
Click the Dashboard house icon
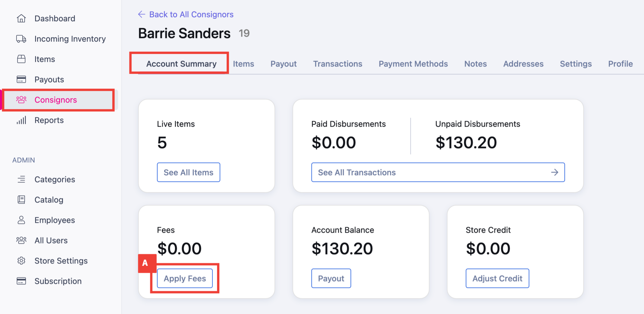tap(21, 18)
